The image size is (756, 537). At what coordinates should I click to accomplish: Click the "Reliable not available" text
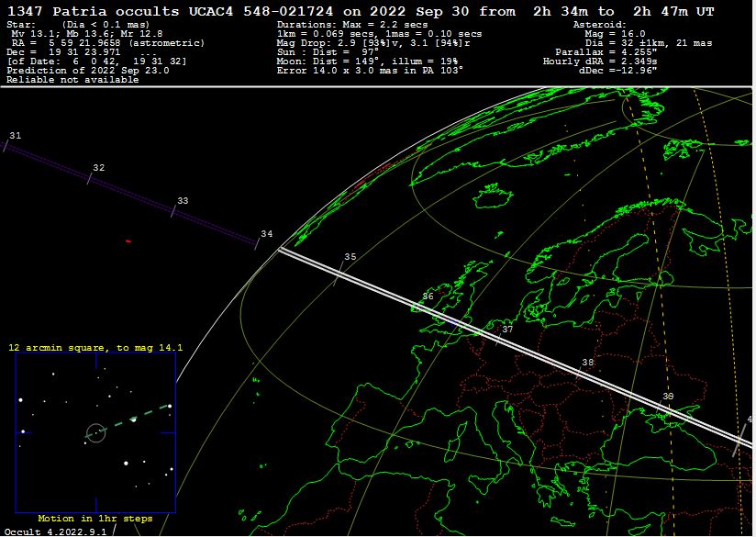[72, 80]
